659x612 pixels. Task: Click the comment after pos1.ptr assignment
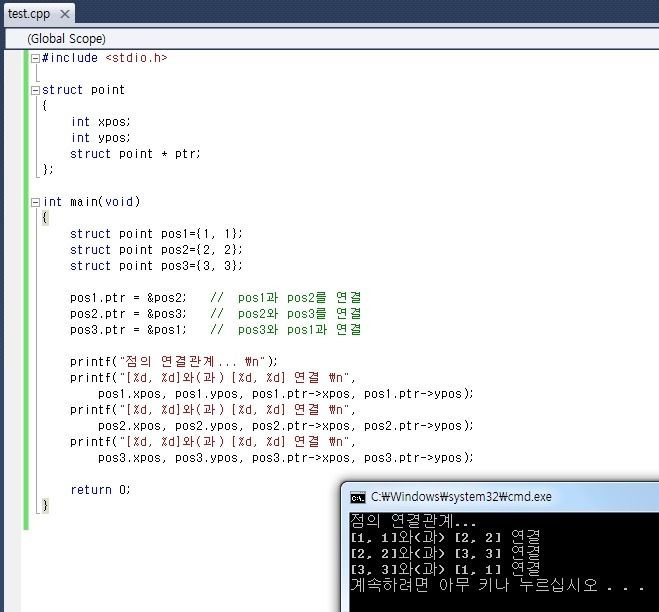coord(285,298)
